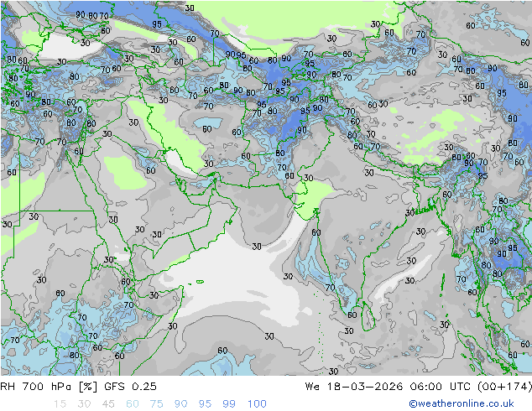Click the legend value '45' below the map
Viewport: 532px width, 411px height.
[108, 404]
